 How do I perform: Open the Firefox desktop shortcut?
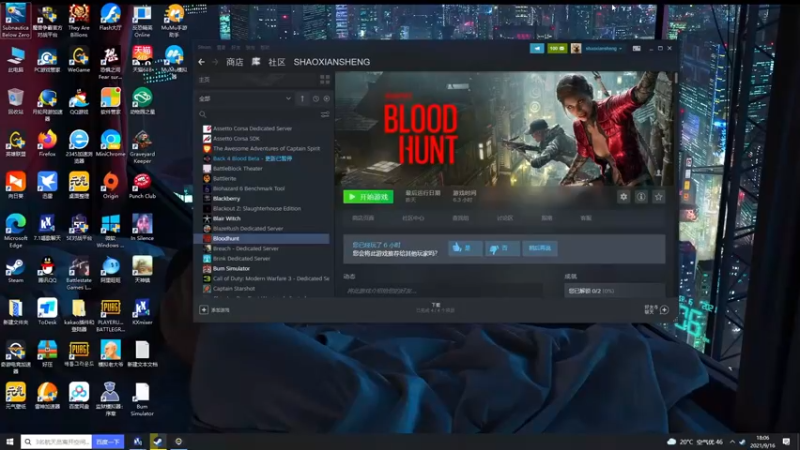click(47, 143)
